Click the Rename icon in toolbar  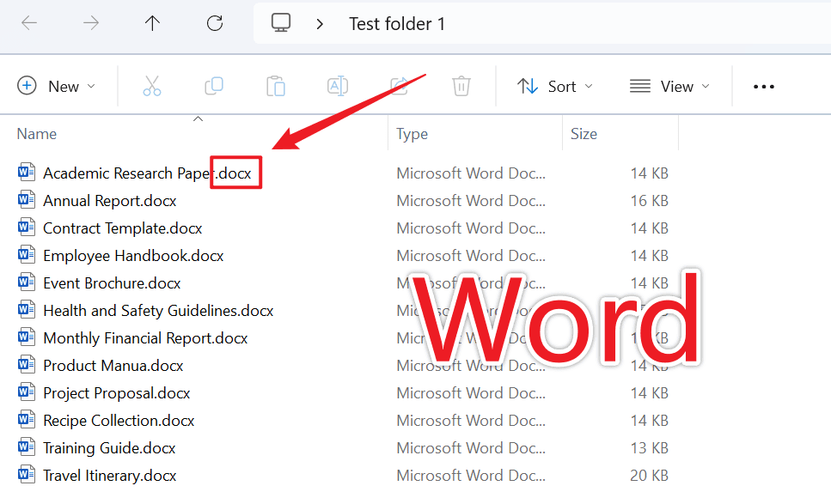(338, 86)
